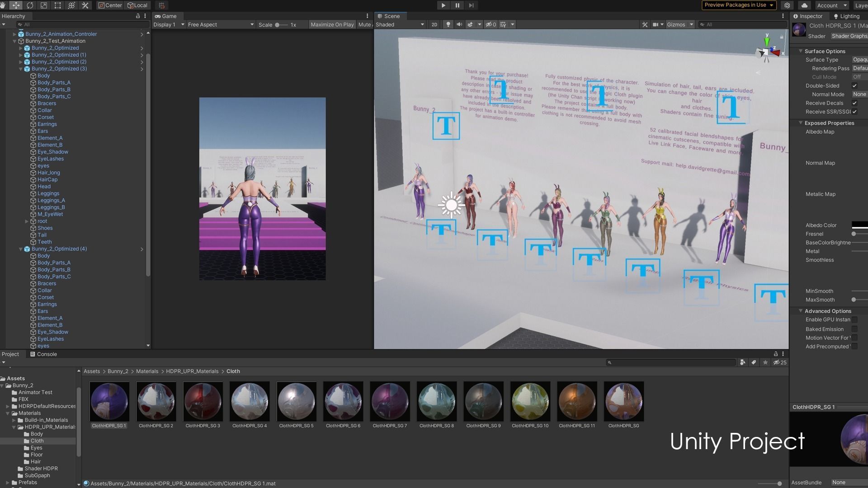
Task: Toggle 2D scene view mode
Action: 434,25
